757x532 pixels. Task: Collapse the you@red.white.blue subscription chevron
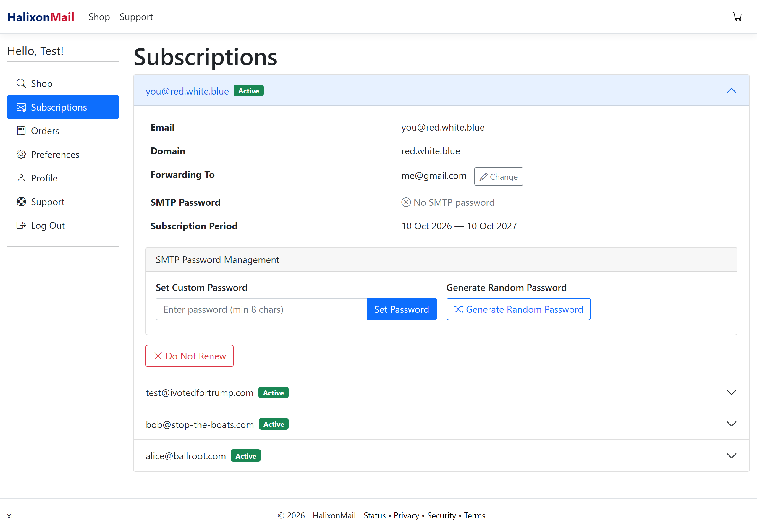(731, 91)
